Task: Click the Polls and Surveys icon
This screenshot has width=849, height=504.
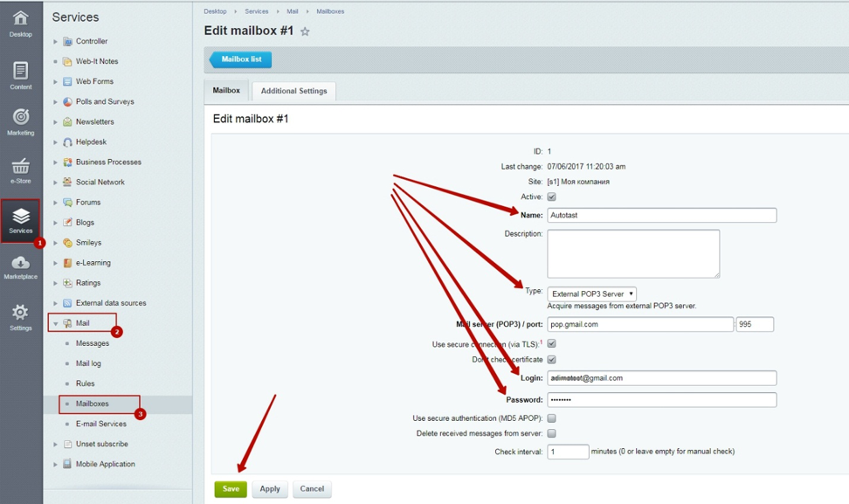Action: [x=67, y=101]
